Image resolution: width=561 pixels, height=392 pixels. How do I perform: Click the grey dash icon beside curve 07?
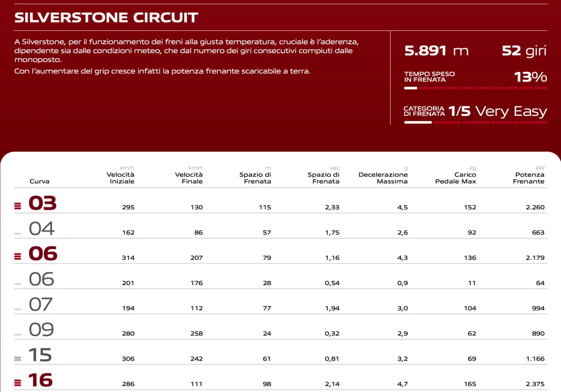(x=18, y=309)
